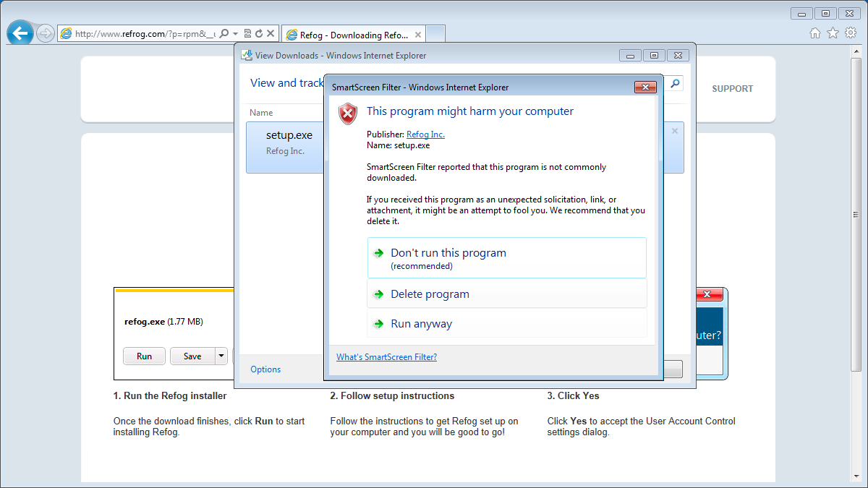Choose Delete program in SmartScreen dialog
868x488 pixels.
click(507, 294)
